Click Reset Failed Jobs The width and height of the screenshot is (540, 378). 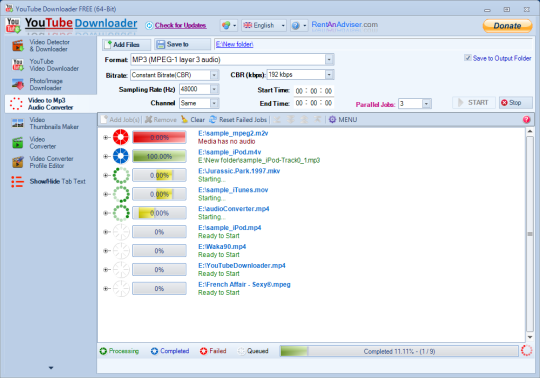238,120
